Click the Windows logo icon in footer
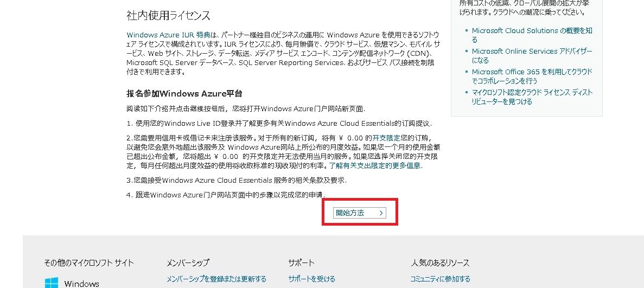Viewport: 644px width, 288px height. click(x=52, y=283)
